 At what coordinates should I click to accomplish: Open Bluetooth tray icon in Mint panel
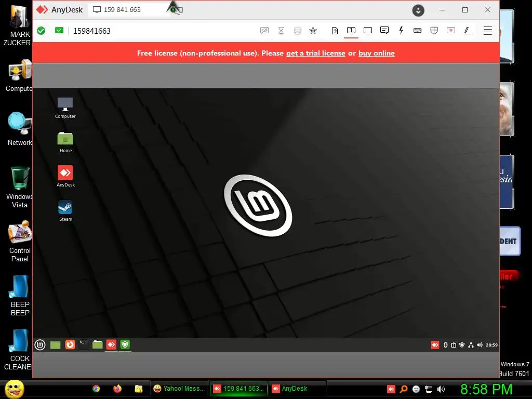tap(445, 345)
